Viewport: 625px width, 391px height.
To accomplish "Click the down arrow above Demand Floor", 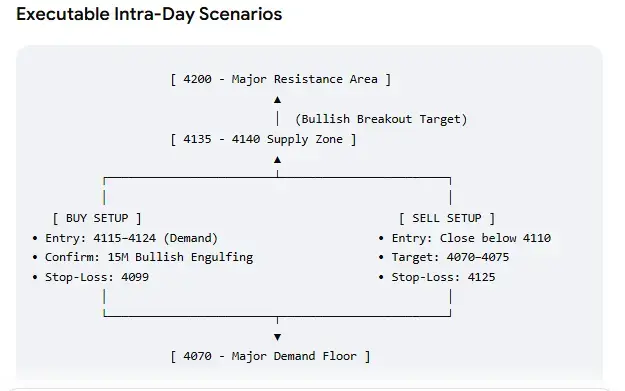I will (x=277, y=337).
